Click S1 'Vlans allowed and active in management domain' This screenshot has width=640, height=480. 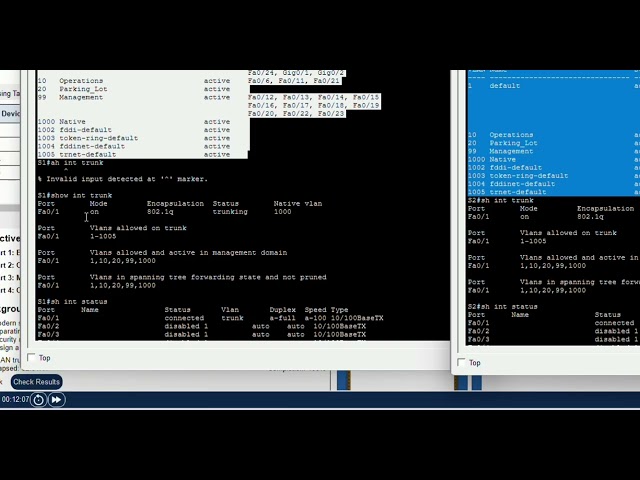tap(188, 253)
